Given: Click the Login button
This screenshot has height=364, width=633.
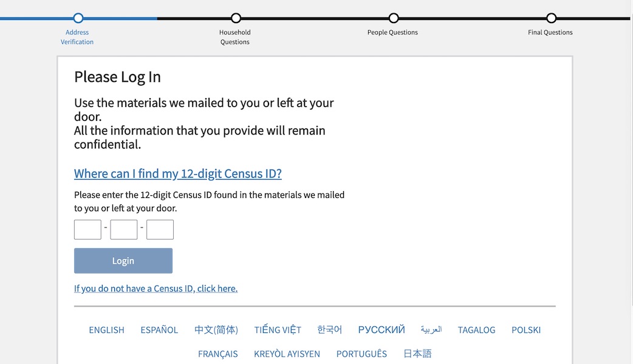Looking at the screenshot, I should coord(123,261).
